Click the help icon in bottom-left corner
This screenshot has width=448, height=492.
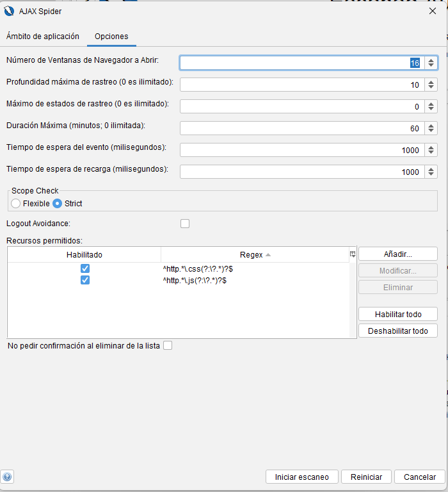[8, 477]
